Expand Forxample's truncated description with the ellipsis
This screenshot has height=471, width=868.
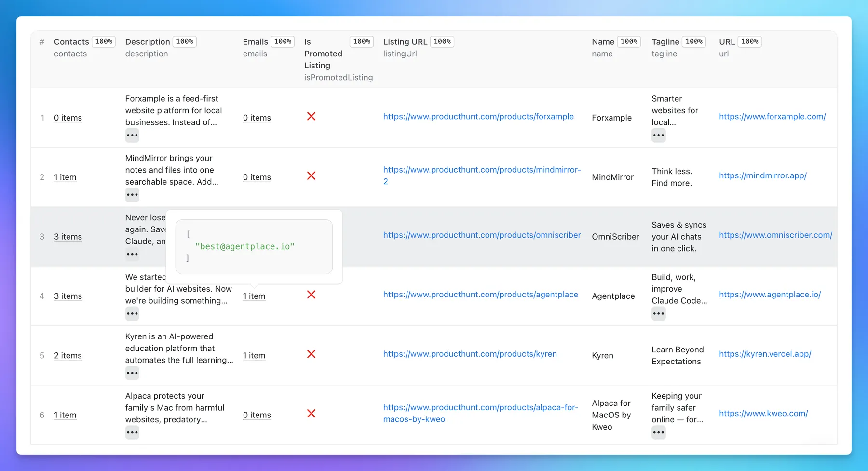pos(132,135)
